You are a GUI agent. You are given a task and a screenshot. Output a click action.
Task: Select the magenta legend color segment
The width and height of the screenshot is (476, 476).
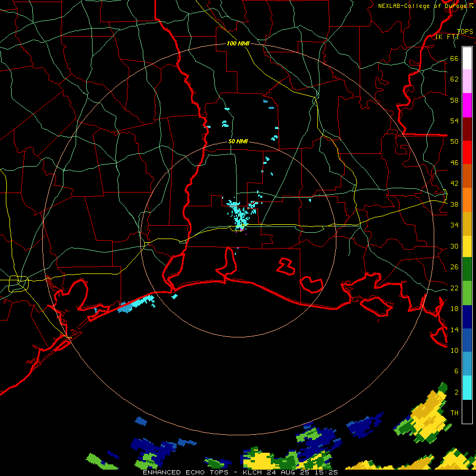pyautogui.click(x=467, y=105)
